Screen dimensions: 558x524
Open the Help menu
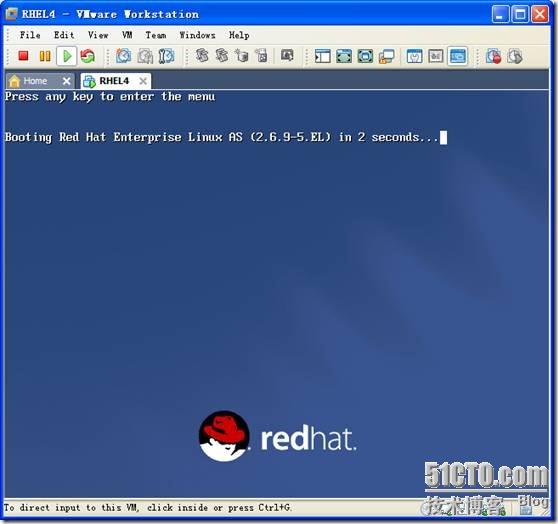(239, 35)
